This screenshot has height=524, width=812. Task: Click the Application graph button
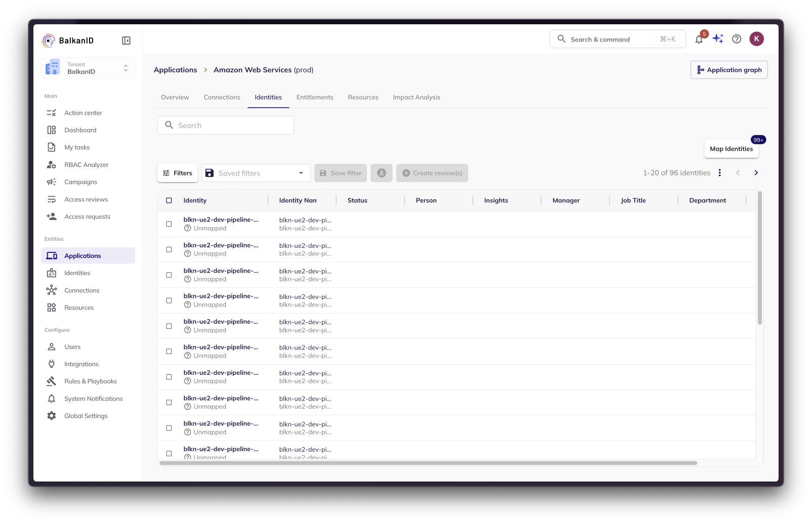pos(728,70)
